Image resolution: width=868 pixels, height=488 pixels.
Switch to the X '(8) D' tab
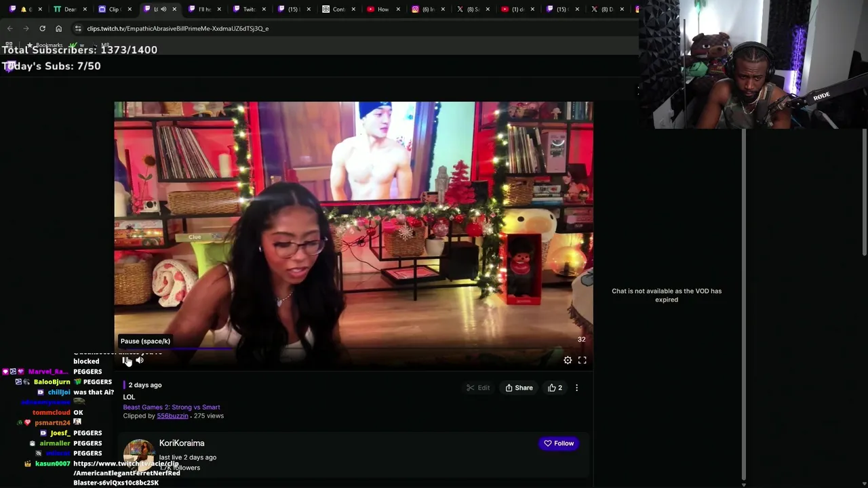point(606,9)
